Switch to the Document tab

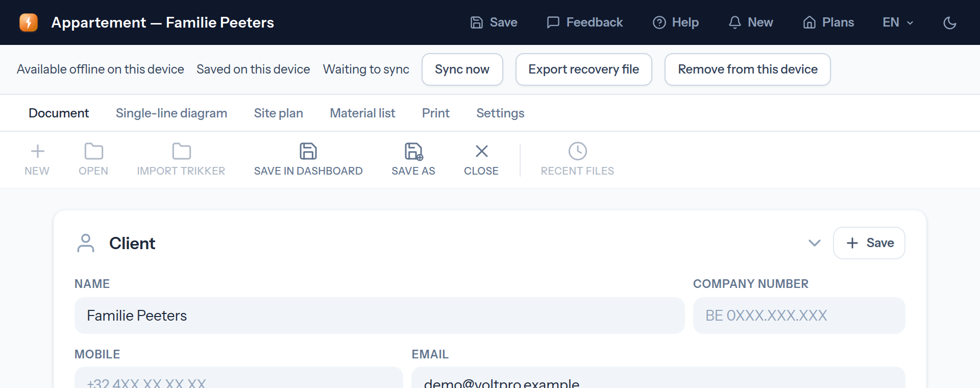(x=59, y=113)
